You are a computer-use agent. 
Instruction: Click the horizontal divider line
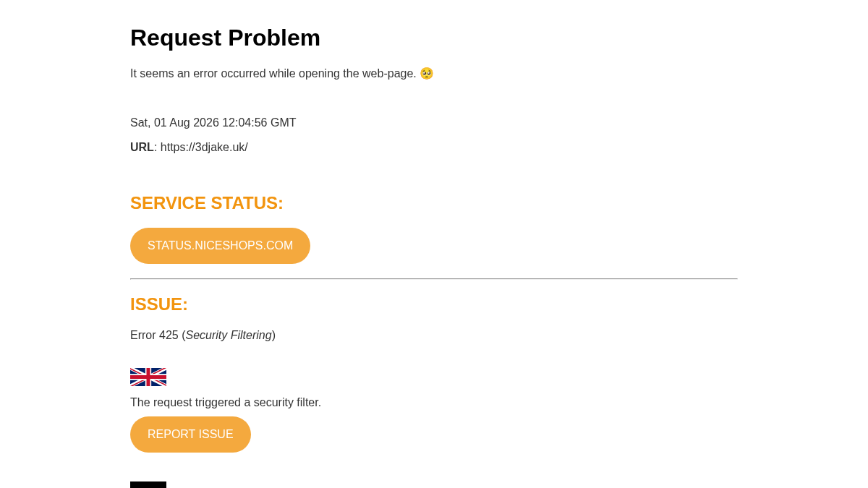point(434,279)
